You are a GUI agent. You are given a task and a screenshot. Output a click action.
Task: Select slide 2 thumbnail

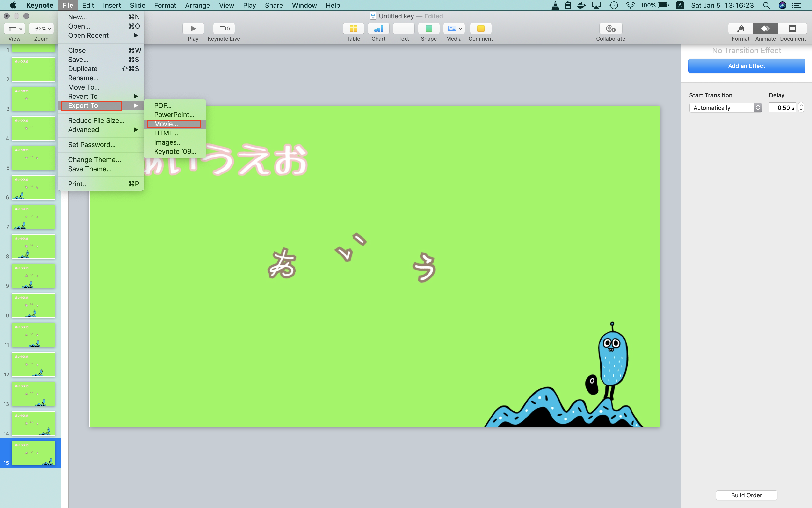tap(33, 70)
